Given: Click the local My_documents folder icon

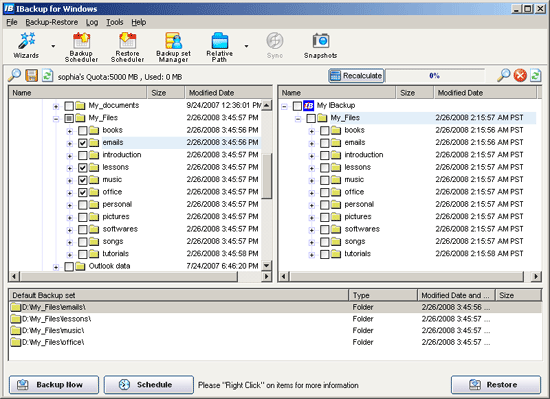Looking at the screenshot, I should click(80, 105).
